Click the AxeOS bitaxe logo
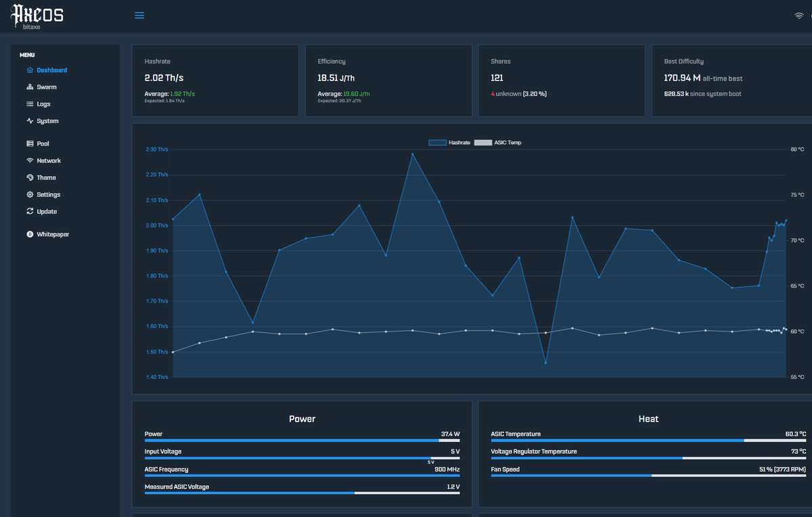Screen dimensions: 812x517 [37, 16]
